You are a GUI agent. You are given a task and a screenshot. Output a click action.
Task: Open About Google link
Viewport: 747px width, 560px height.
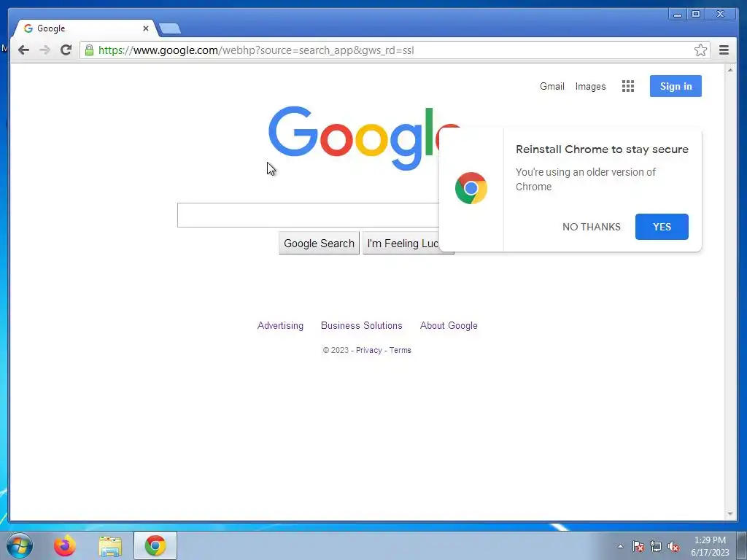click(449, 326)
